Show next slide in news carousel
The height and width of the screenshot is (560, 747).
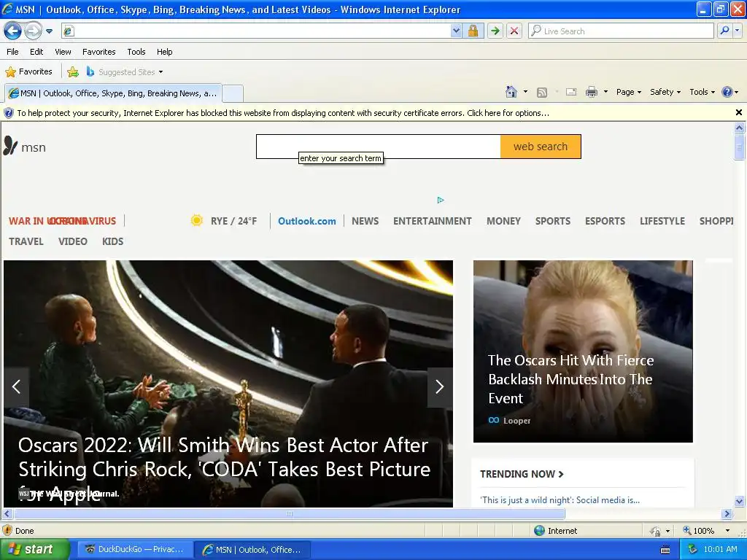tap(440, 386)
